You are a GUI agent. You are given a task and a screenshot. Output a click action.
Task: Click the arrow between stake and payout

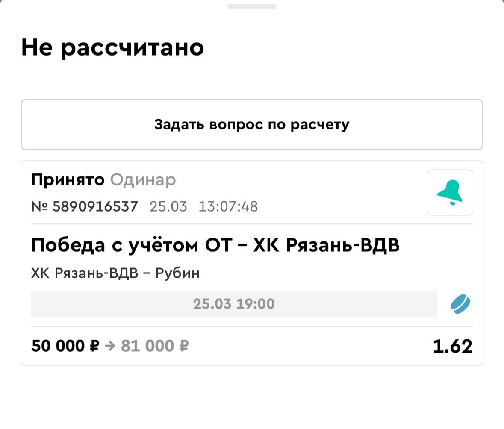110,346
